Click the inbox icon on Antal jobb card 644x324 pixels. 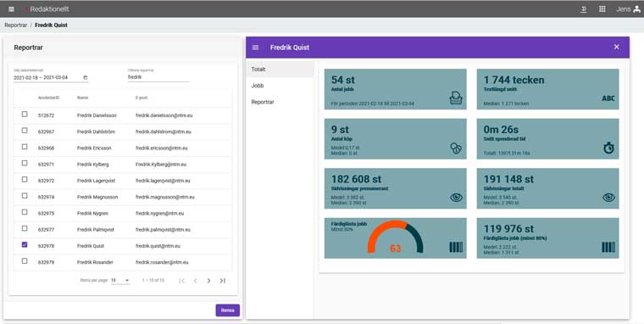point(456,98)
